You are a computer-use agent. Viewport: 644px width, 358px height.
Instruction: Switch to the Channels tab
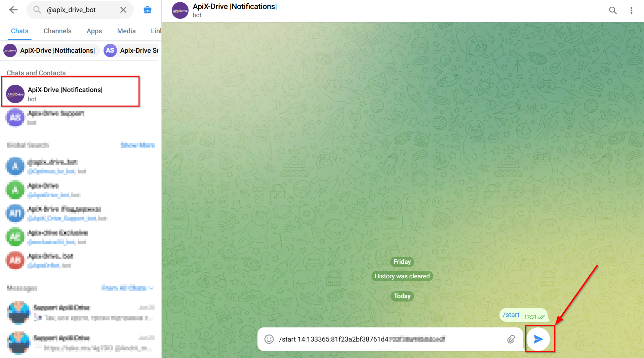click(x=57, y=31)
